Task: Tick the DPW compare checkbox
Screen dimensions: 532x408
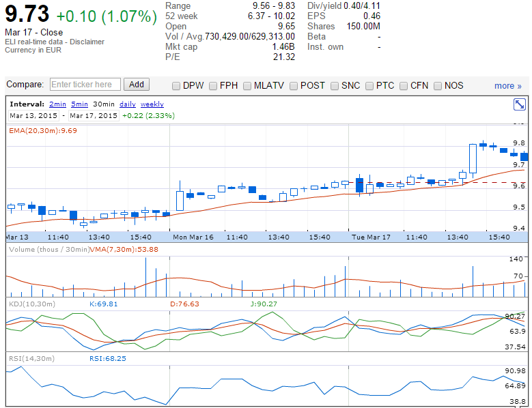Action: click(x=176, y=86)
